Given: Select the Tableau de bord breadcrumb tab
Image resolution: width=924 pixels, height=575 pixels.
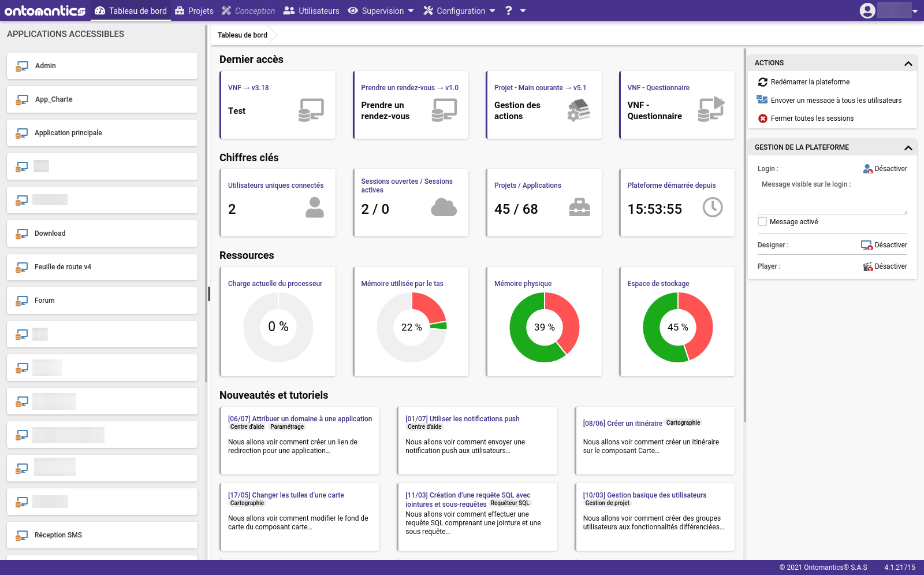Looking at the screenshot, I should click(x=243, y=35).
